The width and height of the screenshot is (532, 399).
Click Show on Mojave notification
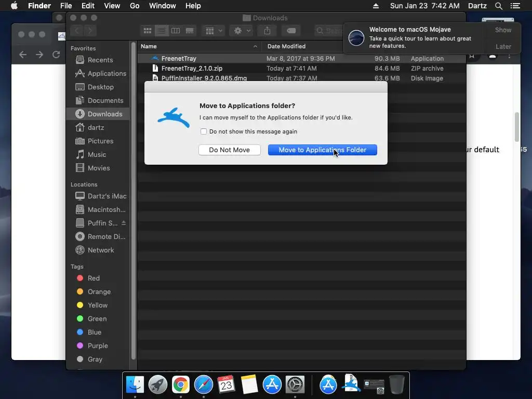point(503,30)
